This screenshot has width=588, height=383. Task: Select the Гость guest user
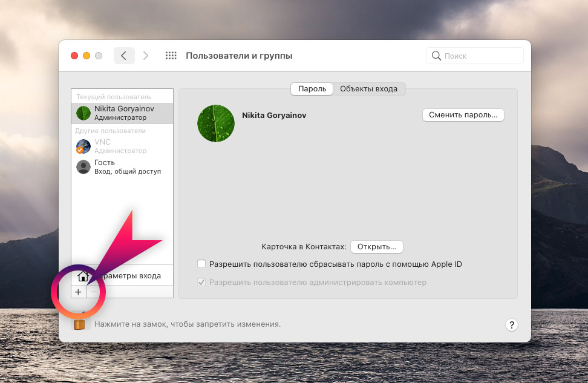(122, 166)
